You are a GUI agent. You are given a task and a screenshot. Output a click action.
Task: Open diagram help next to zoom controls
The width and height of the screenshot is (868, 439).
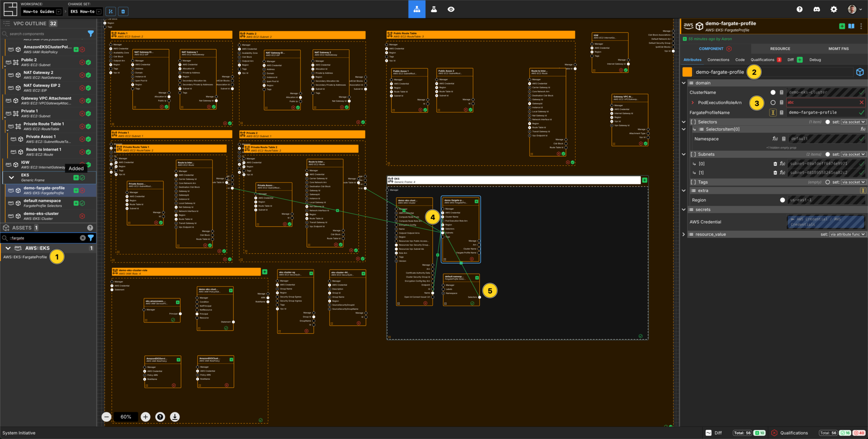click(160, 417)
